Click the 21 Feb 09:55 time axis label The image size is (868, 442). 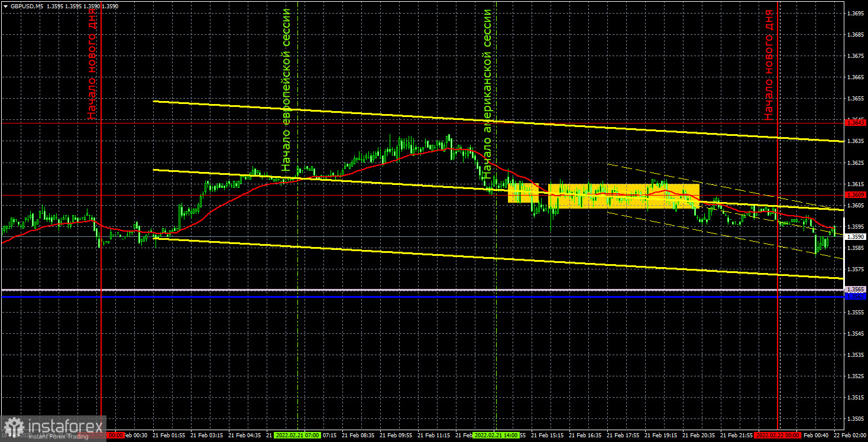[395, 435]
